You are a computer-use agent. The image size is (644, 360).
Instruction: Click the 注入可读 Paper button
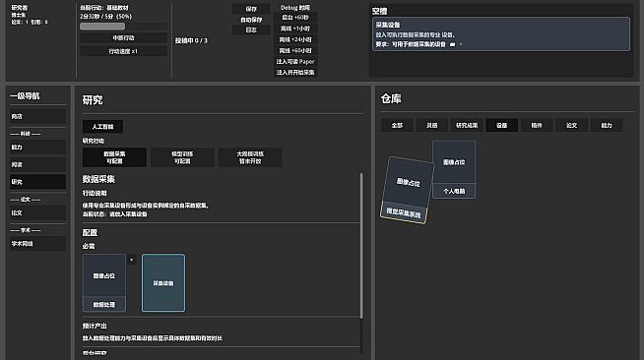coord(295,62)
